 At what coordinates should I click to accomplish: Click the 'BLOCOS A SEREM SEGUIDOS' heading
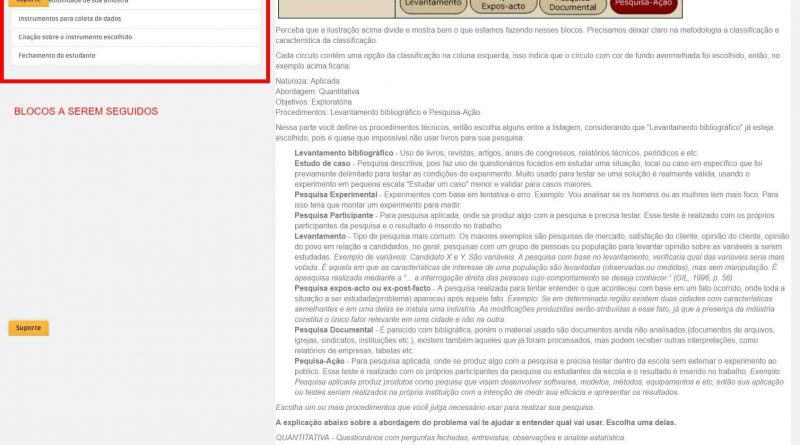point(86,111)
